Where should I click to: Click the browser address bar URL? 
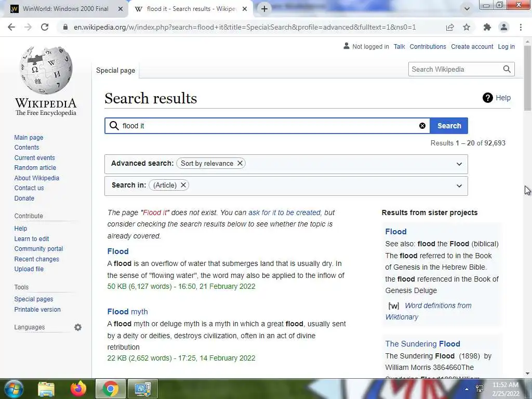pos(245,27)
